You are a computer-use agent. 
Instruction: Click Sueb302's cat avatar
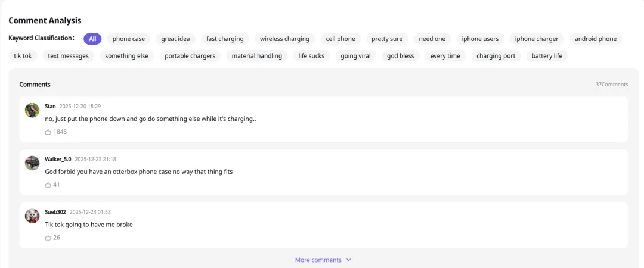pos(32,216)
